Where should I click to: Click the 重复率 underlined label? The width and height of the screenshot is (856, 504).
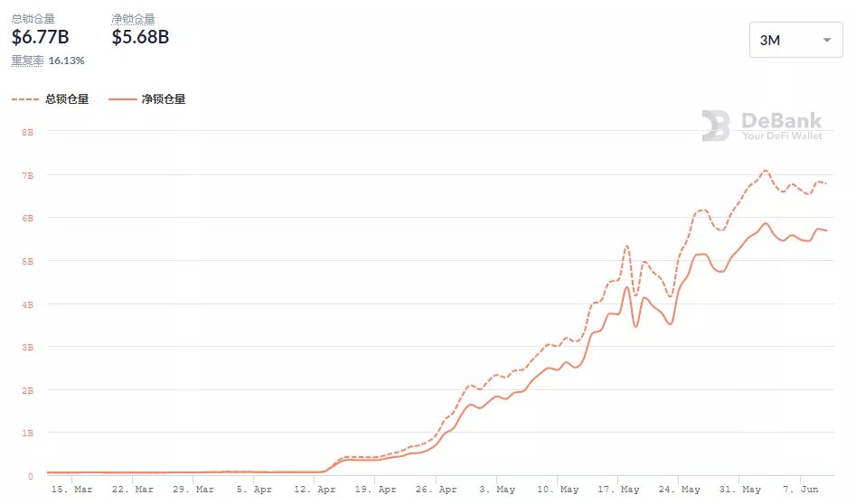coord(27,61)
